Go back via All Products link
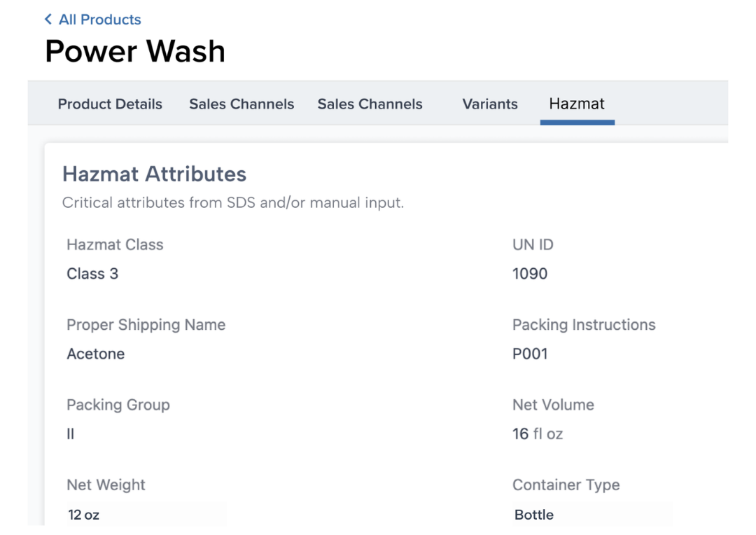 pyautogui.click(x=99, y=20)
